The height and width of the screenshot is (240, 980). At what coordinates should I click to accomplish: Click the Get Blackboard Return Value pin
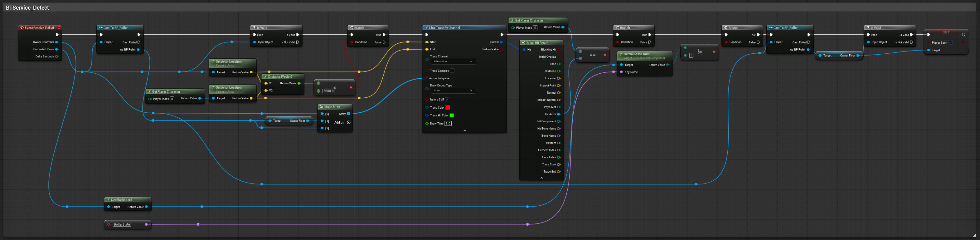pyautogui.click(x=147, y=207)
